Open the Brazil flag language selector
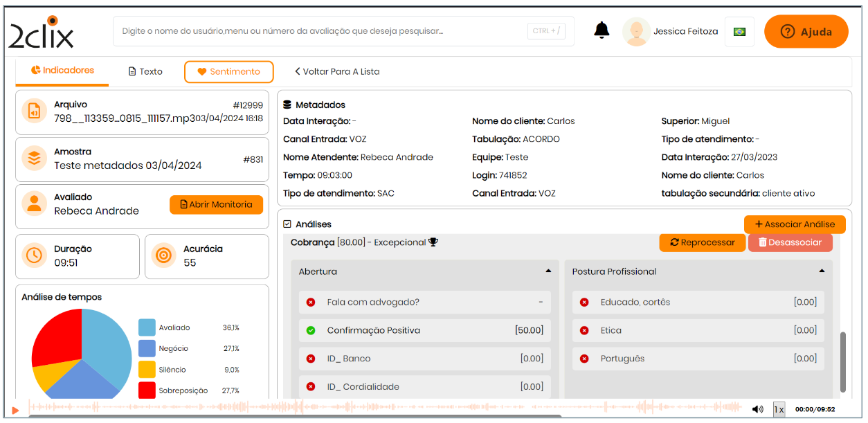Image resolution: width=868 pixels, height=423 pixels. tap(739, 32)
